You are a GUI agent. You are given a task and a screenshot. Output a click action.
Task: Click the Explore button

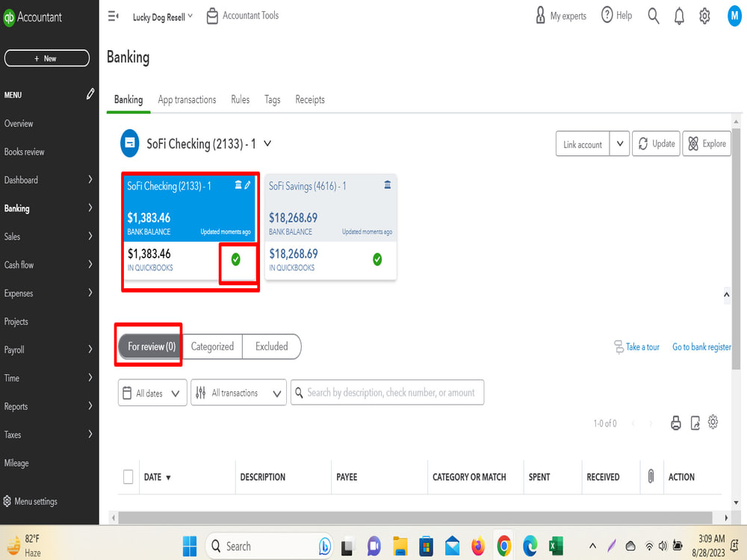707,143
